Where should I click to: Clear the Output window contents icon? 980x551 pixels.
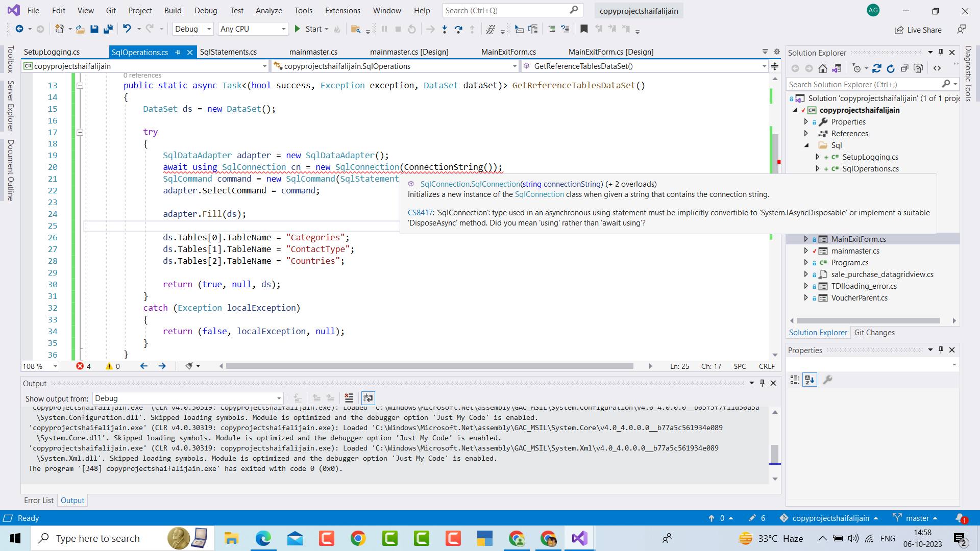tap(349, 398)
